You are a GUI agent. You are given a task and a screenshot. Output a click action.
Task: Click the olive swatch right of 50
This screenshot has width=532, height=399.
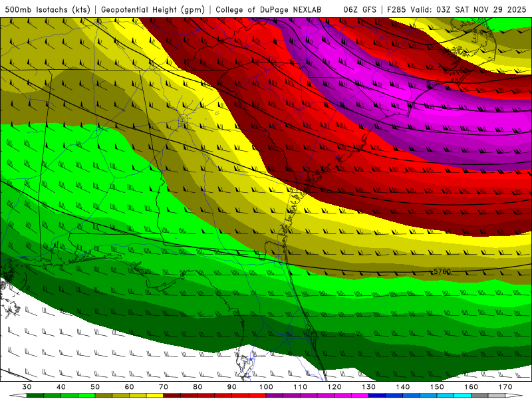point(104,395)
